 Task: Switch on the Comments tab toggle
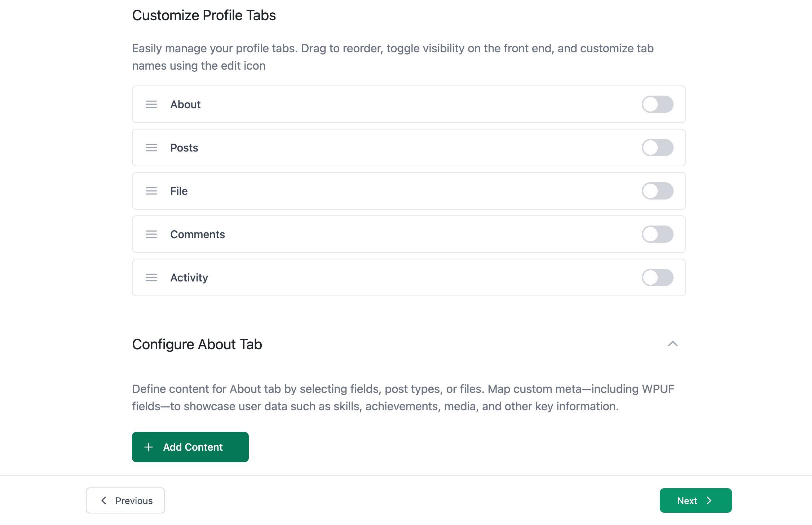tap(657, 234)
